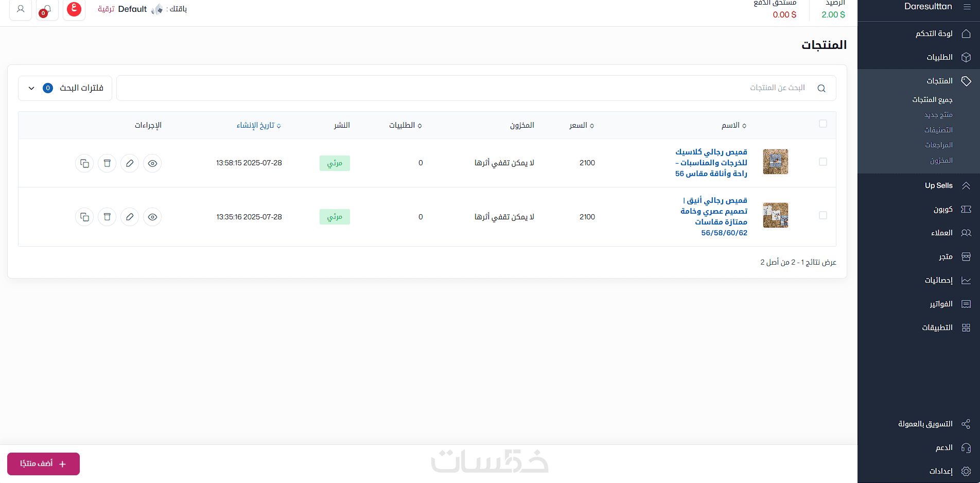The height and width of the screenshot is (483, 980).
Task: Sort by price column
Action: tap(582, 125)
